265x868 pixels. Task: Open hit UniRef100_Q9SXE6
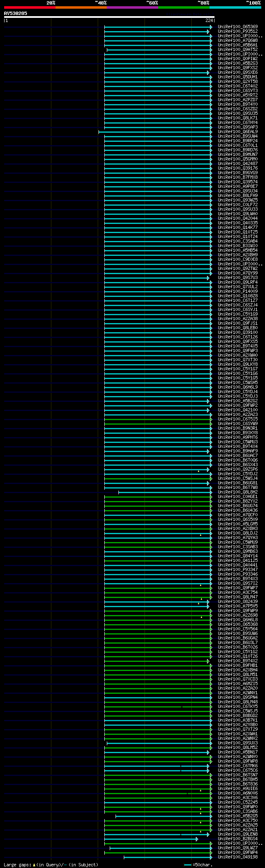click(x=238, y=73)
